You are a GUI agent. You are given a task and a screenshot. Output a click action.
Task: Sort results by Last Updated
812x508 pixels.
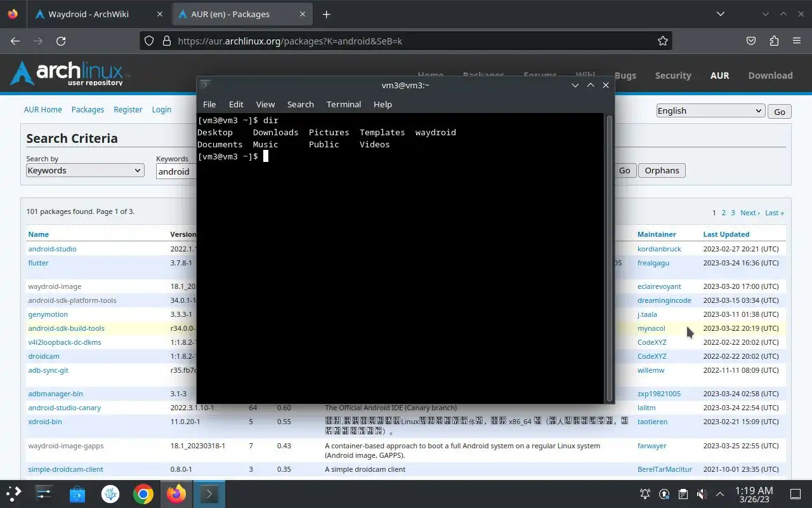[726, 234]
